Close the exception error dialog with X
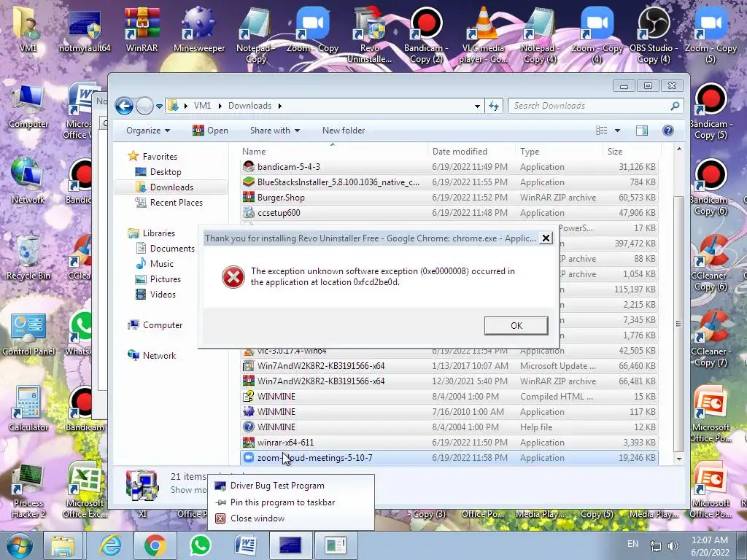Viewport: 747px width, 560px height. 546,238
